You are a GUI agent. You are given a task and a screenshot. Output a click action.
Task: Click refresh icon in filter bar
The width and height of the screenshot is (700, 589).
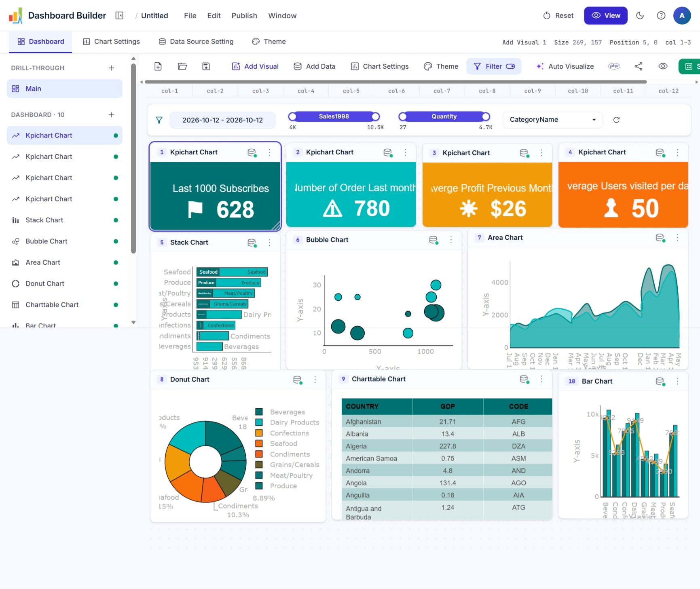[x=616, y=120]
